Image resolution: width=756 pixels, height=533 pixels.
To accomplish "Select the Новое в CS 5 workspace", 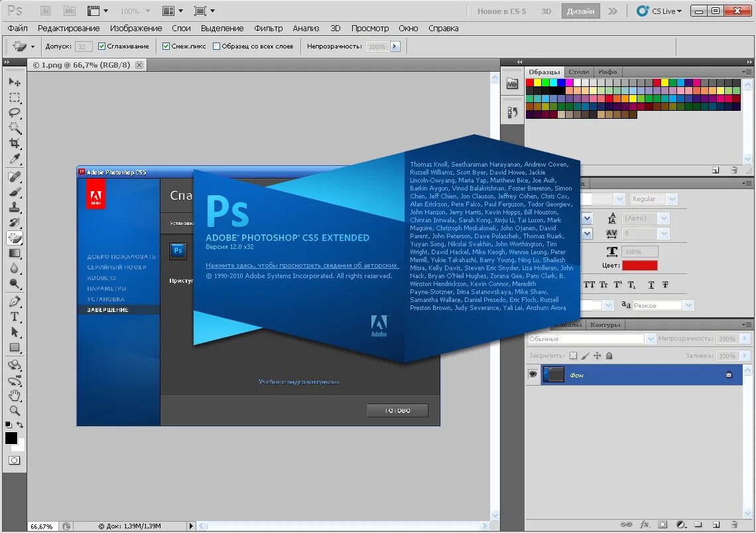I will tap(501, 11).
